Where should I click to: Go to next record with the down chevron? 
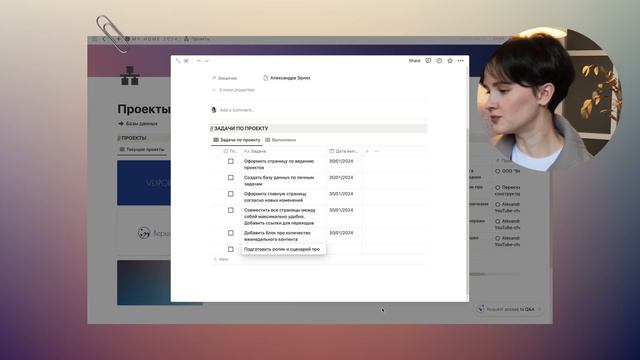click(207, 61)
